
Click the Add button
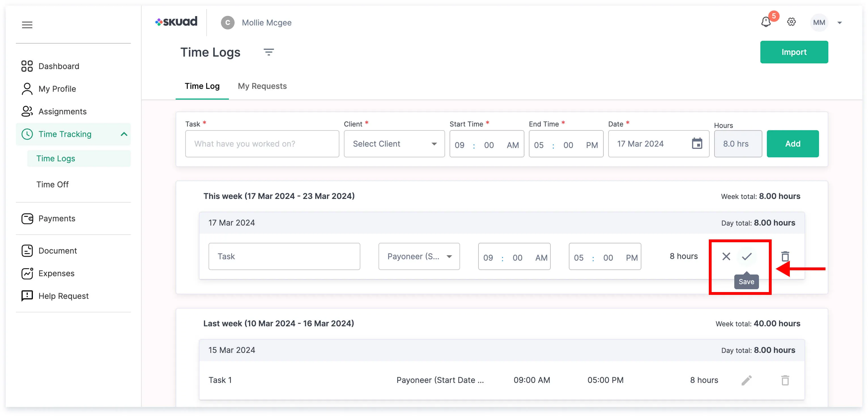pos(793,144)
